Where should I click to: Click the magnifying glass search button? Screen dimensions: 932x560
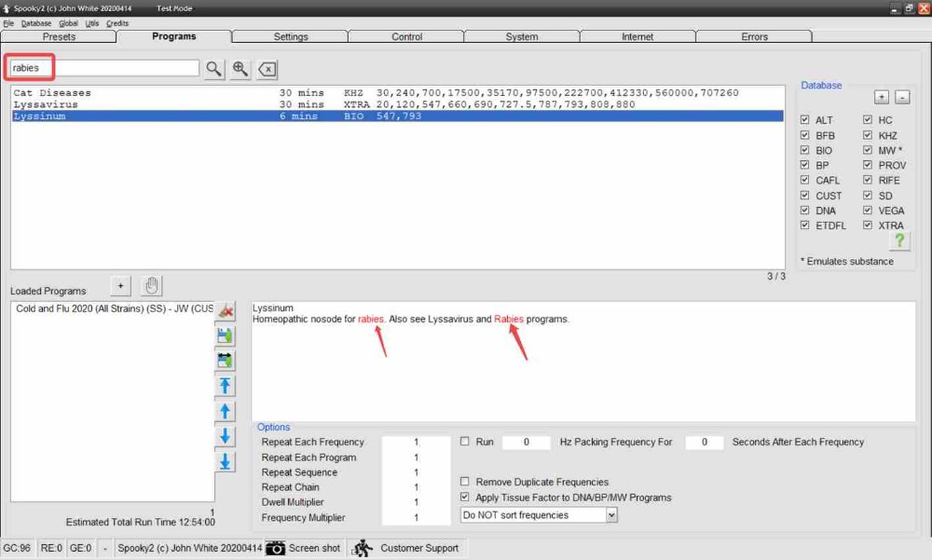(x=214, y=69)
